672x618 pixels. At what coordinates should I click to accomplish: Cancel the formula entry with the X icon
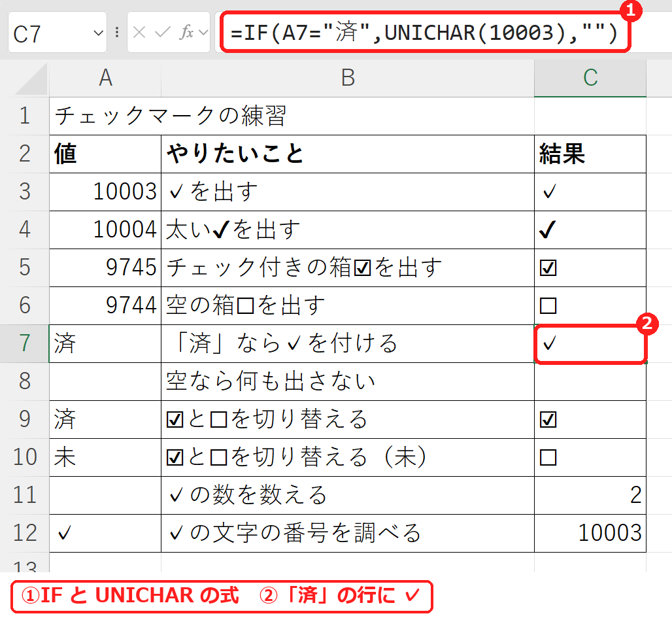point(139,33)
